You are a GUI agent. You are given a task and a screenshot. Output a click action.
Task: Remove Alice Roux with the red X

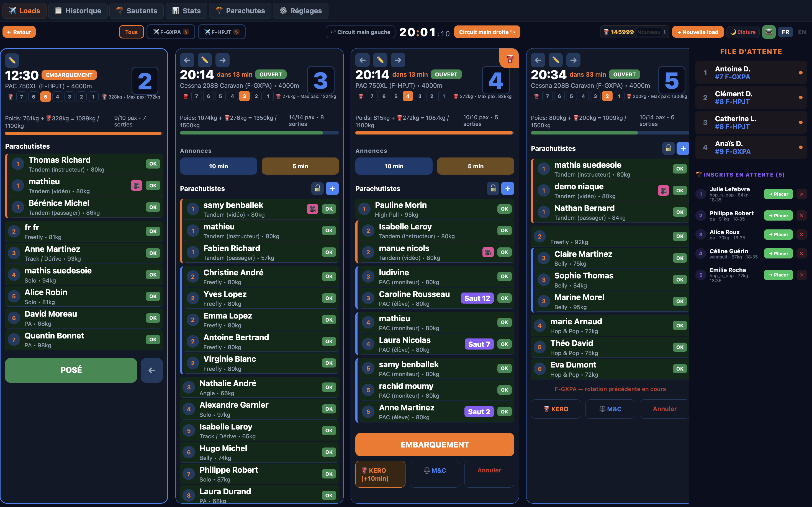[802, 234]
